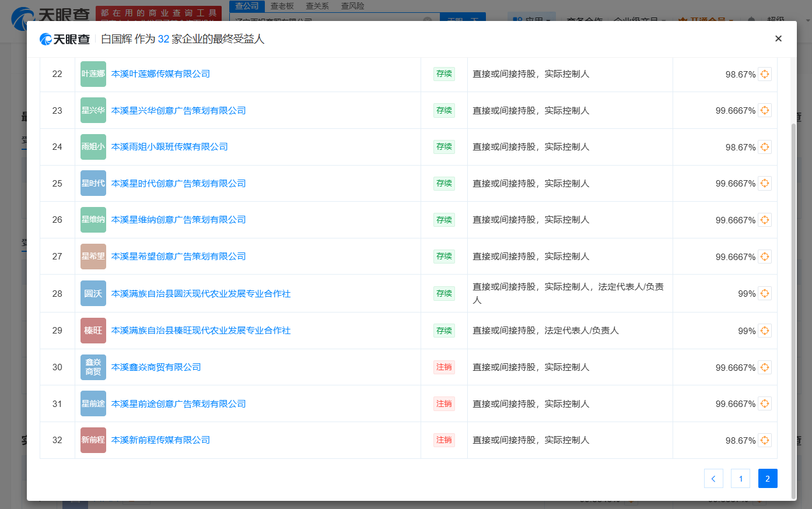Open equity chart icon for 圆沃现代农业发展专业合作社
Screen dimensions: 812x509
point(765,293)
